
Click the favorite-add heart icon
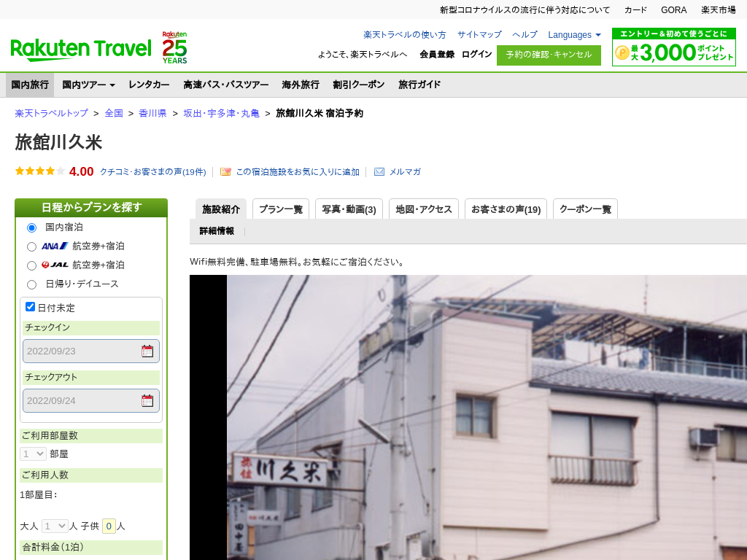tap(225, 172)
